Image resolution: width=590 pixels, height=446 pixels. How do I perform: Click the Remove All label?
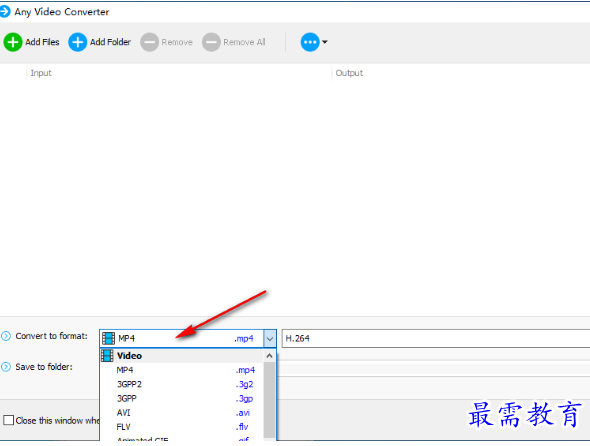244,42
